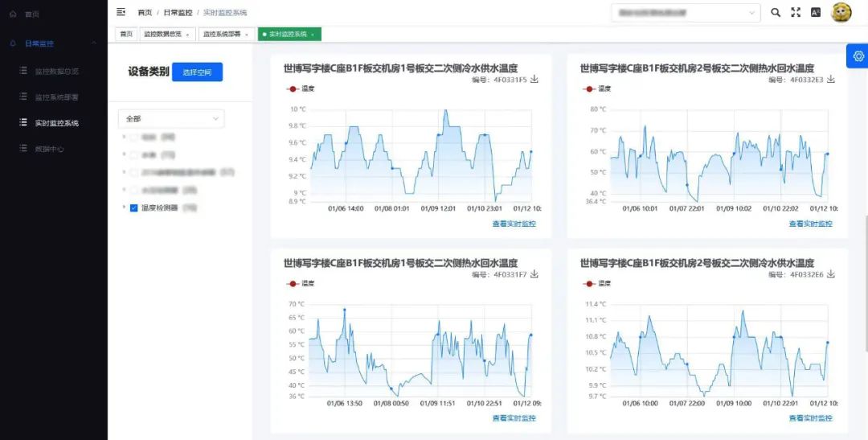
Task: Click the home icon in sidebar
Action: pyautogui.click(x=14, y=14)
